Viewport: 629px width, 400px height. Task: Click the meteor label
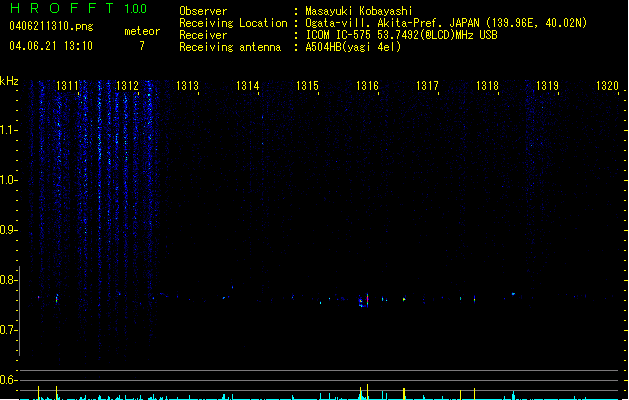pyautogui.click(x=142, y=31)
